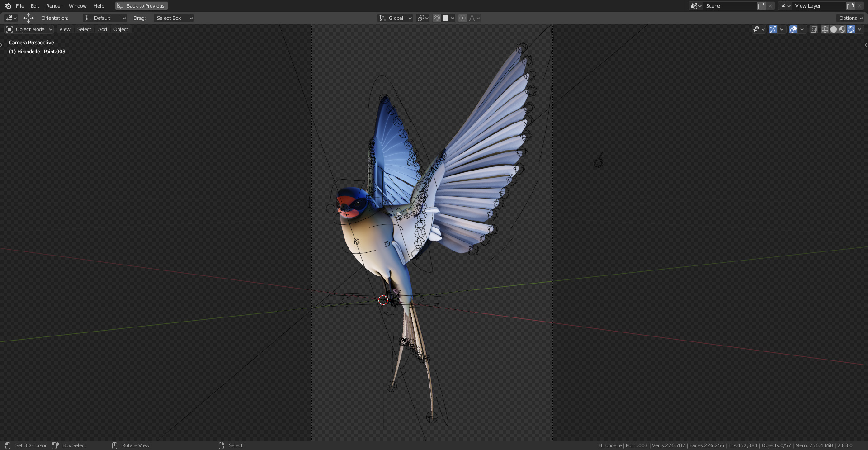Select the Move tool icon in the tool settings
The height and width of the screenshot is (450, 868).
(x=28, y=18)
